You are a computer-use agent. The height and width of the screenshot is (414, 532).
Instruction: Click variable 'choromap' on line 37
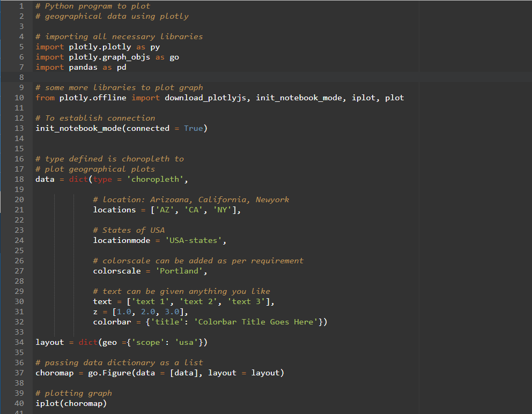click(54, 373)
